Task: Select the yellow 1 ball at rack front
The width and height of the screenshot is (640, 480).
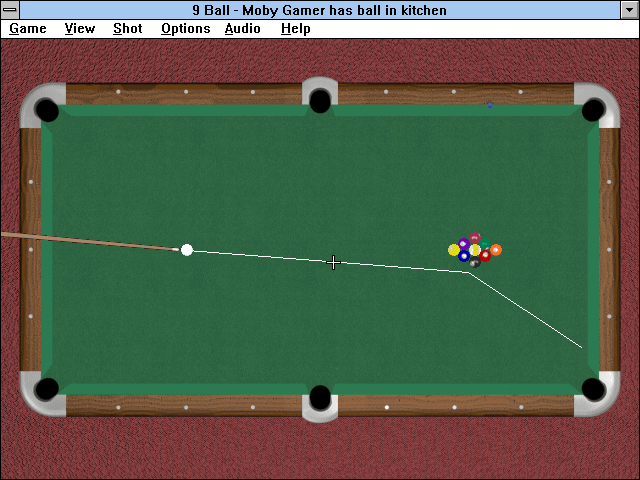Action: [x=454, y=250]
